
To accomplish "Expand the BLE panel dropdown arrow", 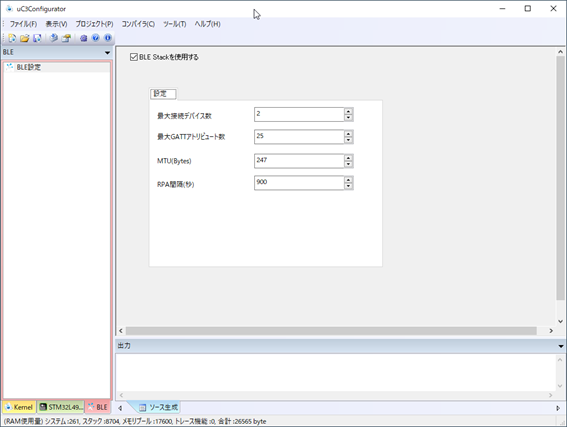I will (107, 53).
